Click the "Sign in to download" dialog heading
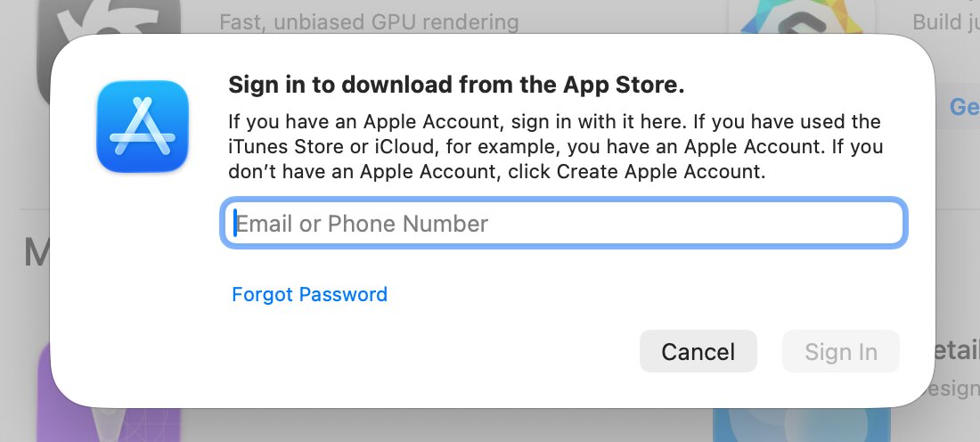Image resolution: width=980 pixels, height=442 pixels. [456, 85]
